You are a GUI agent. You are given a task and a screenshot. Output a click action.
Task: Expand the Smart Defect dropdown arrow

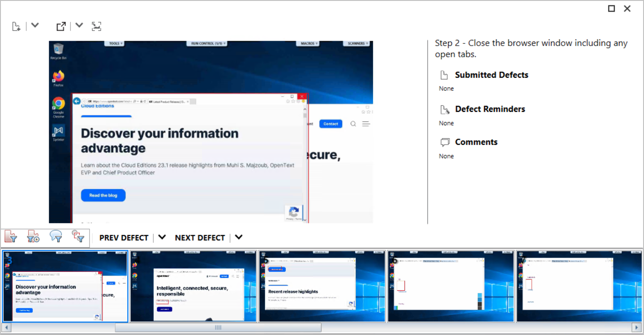tap(34, 25)
